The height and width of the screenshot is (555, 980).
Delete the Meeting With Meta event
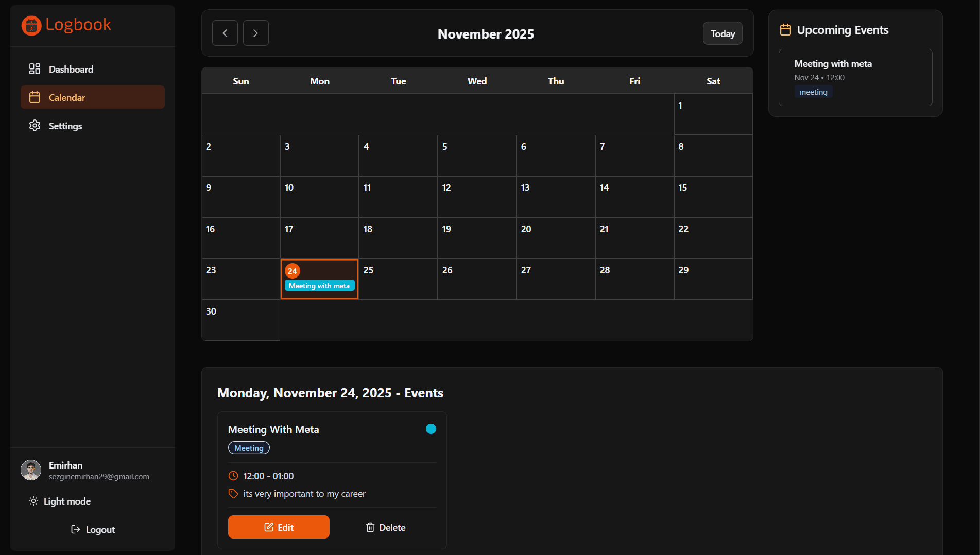[385, 527]
